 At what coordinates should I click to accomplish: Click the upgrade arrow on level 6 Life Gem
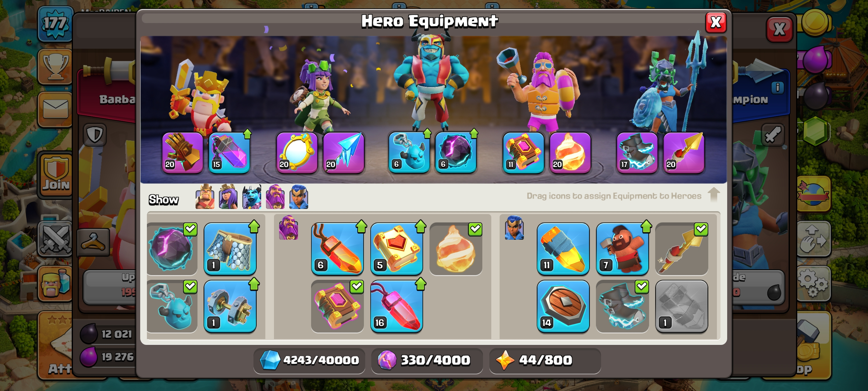(361, 226)
